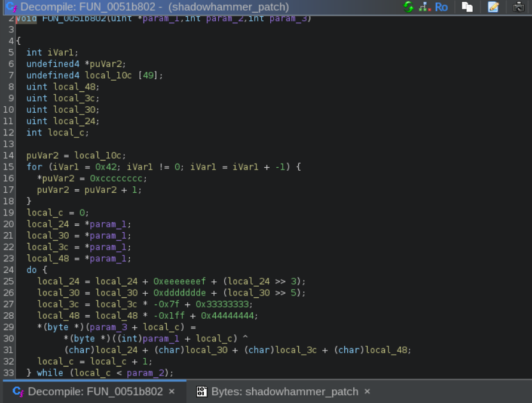Click the green Re-decompile refresh icon
This screenshot has width=532, height=403.
point(408,7)
